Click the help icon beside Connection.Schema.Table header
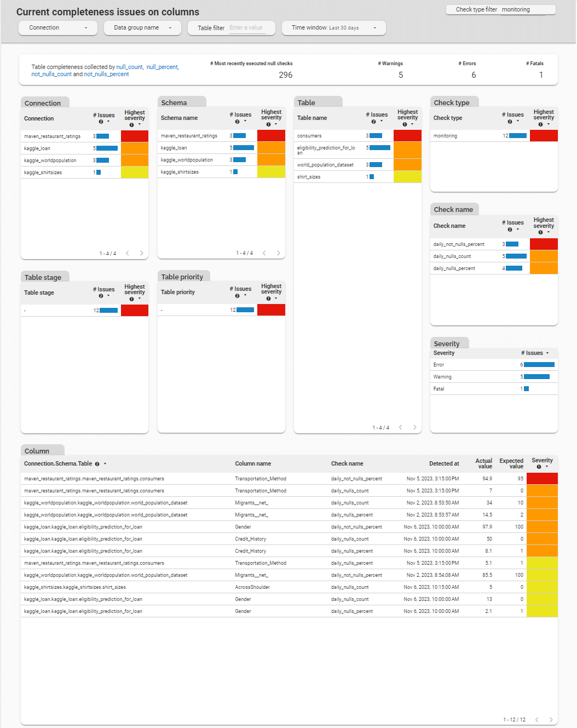This screenshot has width=577, height=728. pos(97,463)
